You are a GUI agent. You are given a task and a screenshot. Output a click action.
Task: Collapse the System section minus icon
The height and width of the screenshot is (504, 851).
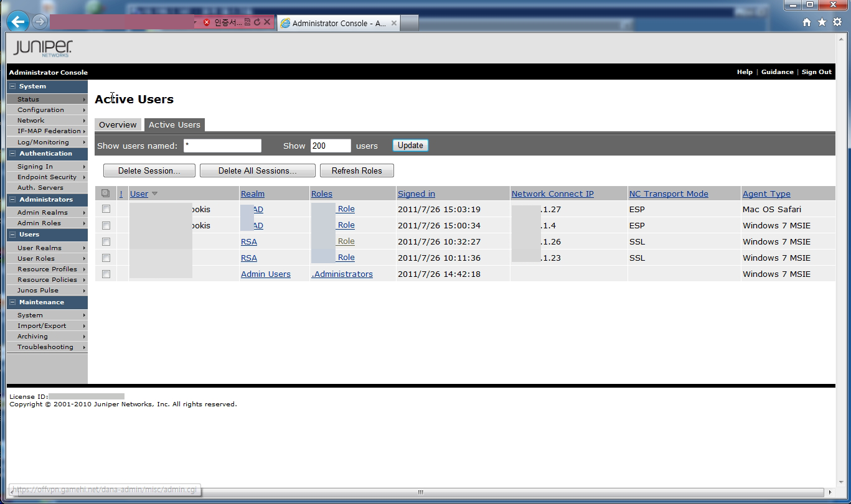click(x=12, y=86)
